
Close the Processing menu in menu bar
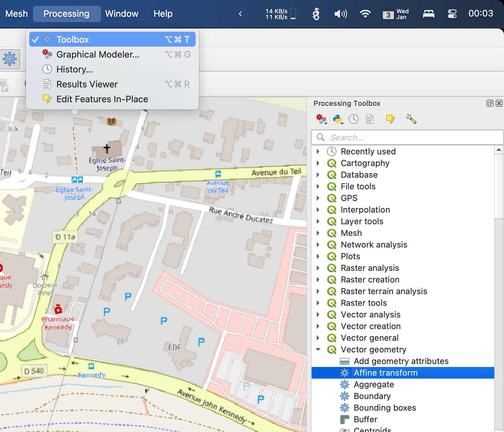pyautogui.click(x=66, y=14)
